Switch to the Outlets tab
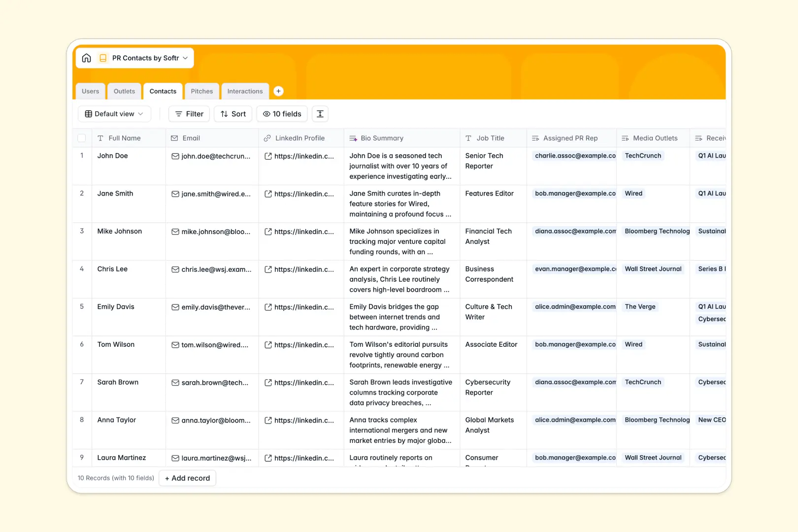 (x=124, y=91)
